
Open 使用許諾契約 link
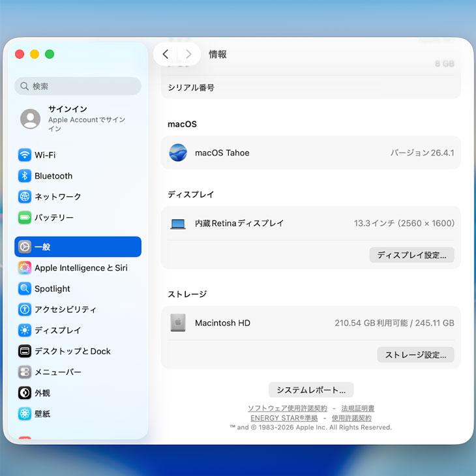coord(351,418)
